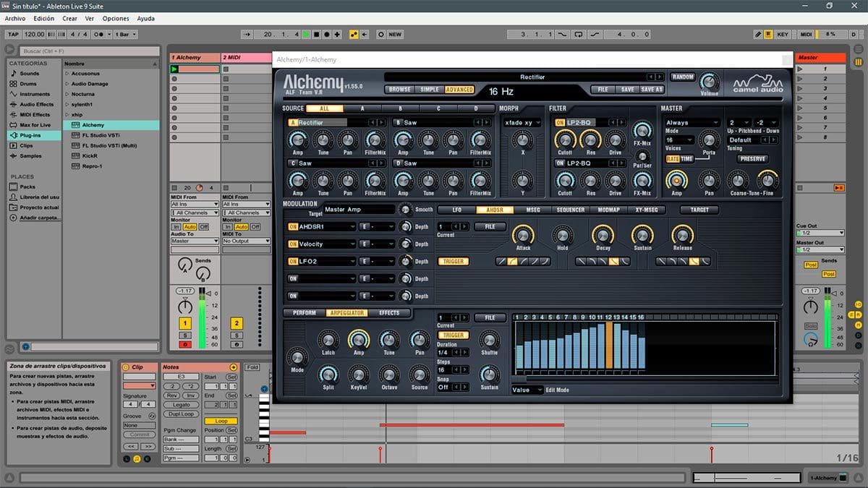868x488 pixels.
Task: Click the track 1 activator button
Action: [185, 323]
